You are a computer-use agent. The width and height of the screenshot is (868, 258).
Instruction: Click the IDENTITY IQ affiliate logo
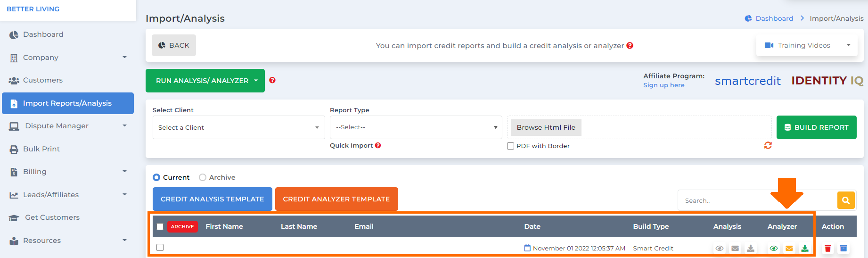pos(827,81)
